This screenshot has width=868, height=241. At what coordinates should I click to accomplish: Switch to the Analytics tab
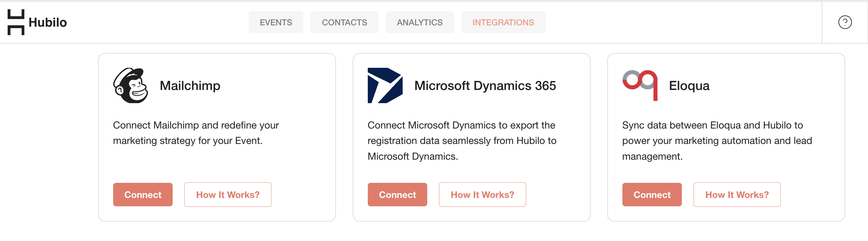420,22
